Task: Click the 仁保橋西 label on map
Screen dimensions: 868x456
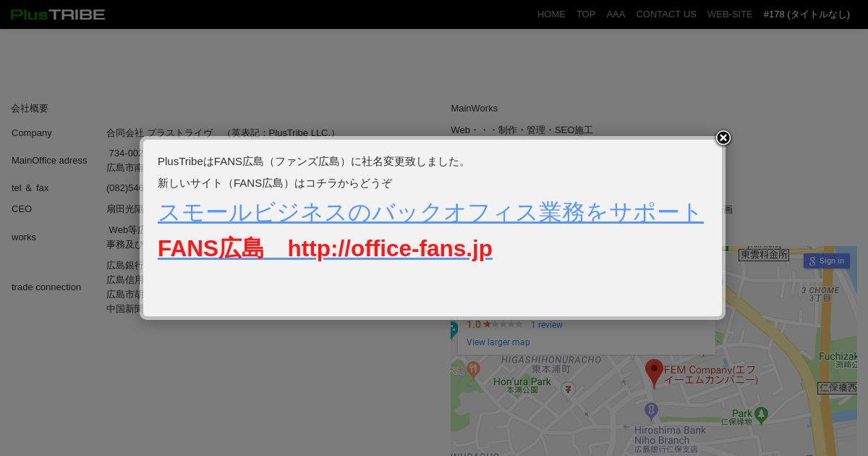Action: tap(838, 389)
